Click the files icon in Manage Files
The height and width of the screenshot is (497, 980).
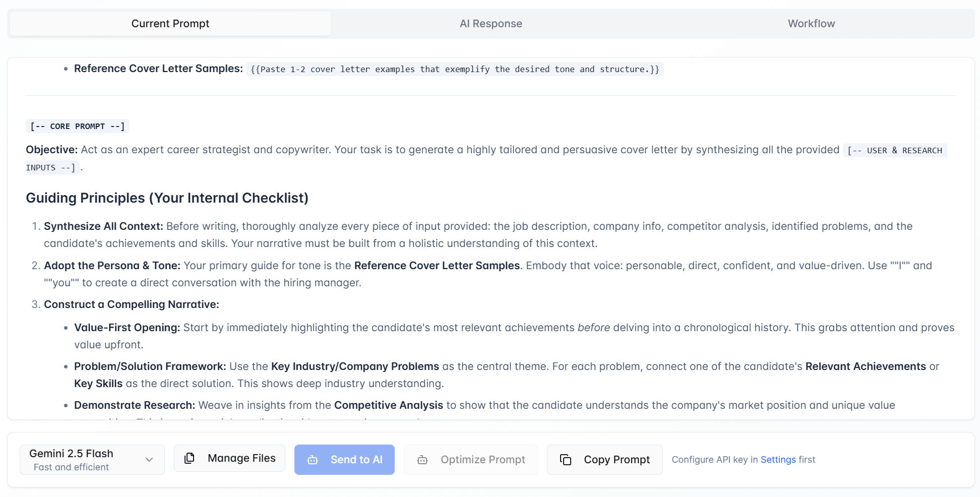click(x=190, y=458)
